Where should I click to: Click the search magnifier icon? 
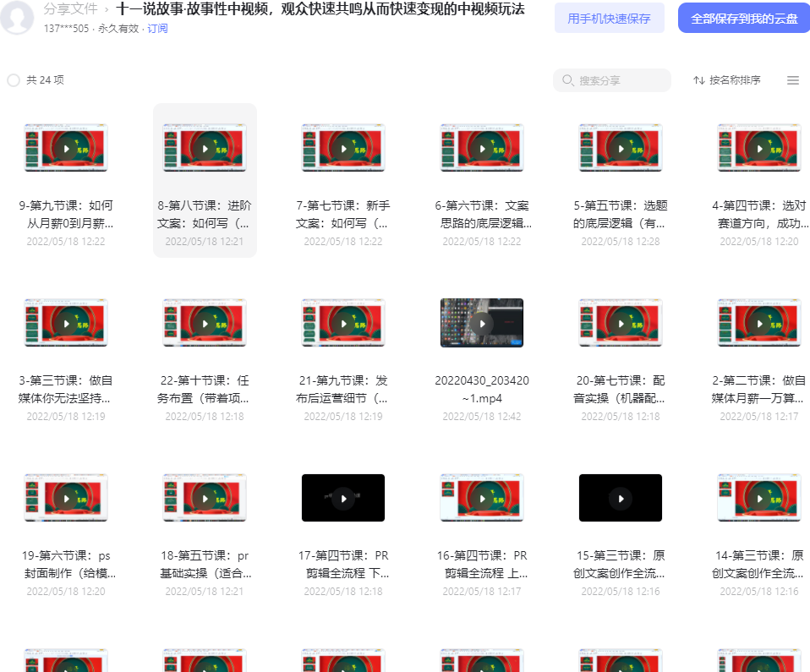tap(567, 80)
